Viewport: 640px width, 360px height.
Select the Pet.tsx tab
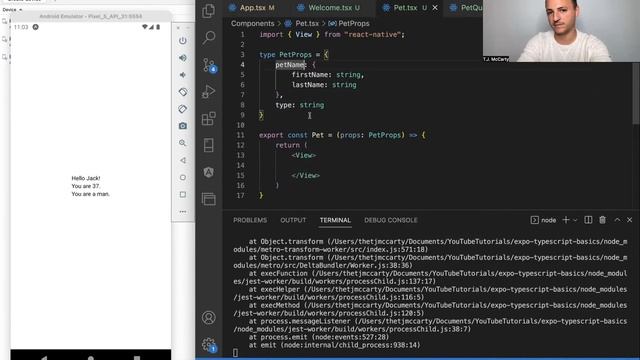click(404, 7)
